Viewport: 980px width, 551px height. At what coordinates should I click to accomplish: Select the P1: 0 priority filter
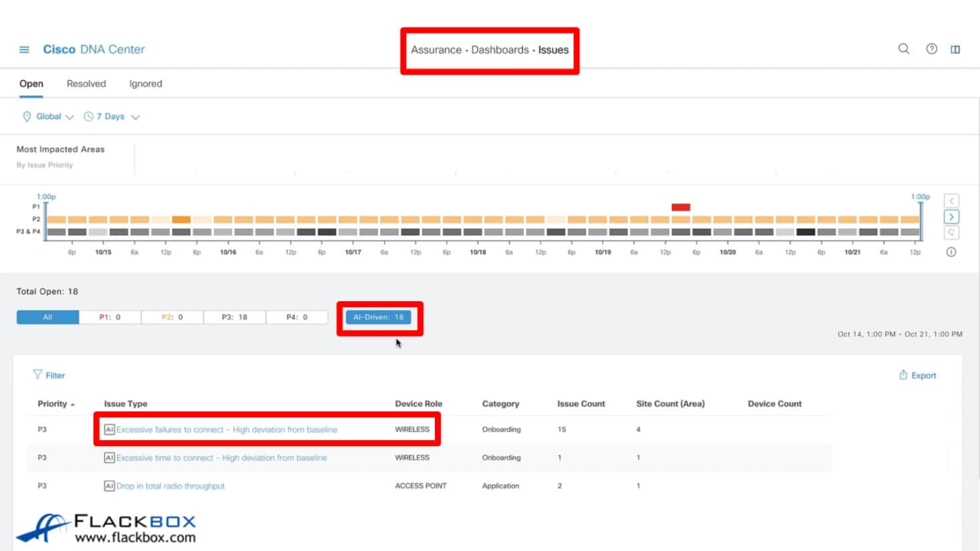tap(110, 317)
